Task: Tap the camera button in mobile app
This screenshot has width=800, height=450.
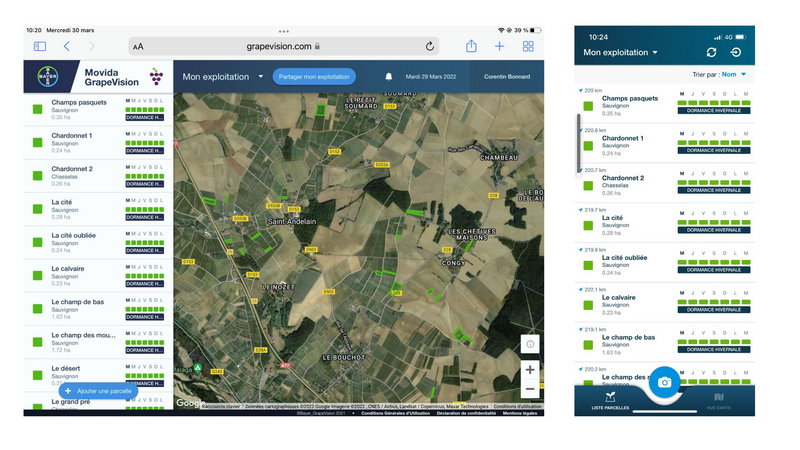Action: pyautogui.click(x=664, y=381)
